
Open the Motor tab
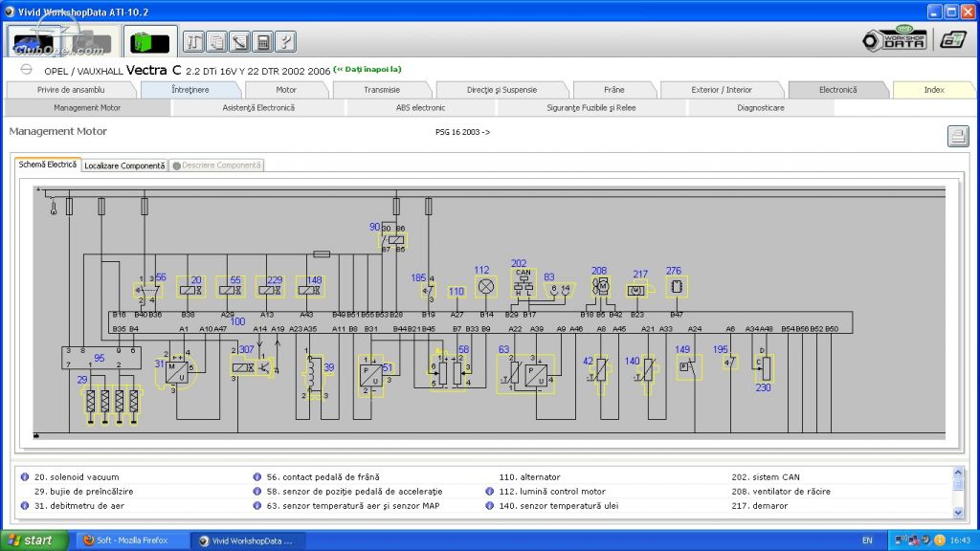click(x=286, y=90)
